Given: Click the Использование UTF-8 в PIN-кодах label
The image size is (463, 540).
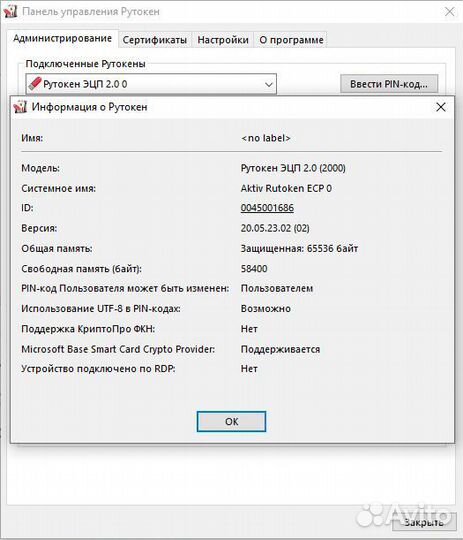Looking at the screenshot, I should coord(101,309).
